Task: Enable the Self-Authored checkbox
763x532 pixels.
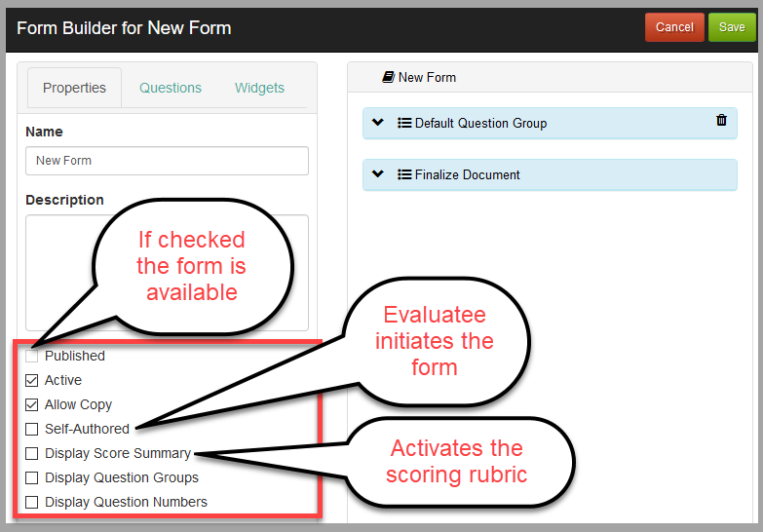Action: [31, 429]
